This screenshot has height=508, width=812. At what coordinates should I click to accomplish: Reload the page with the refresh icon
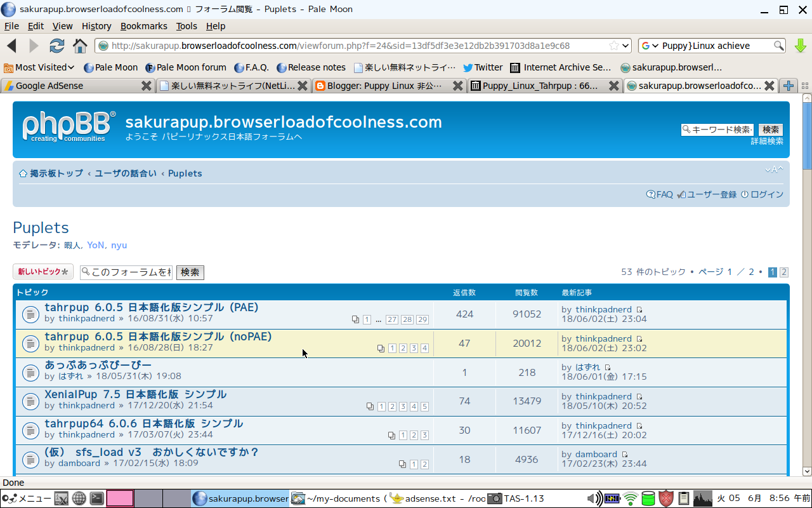(57, 46)
